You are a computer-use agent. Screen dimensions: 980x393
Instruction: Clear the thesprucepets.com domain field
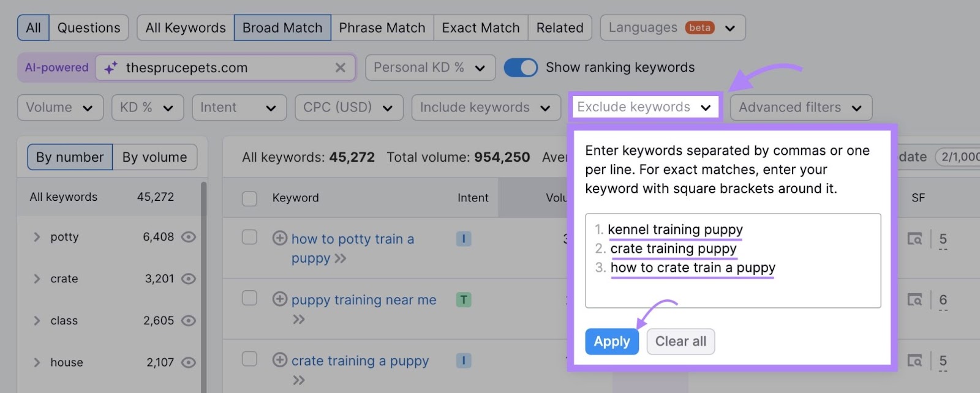pyautogui.click(x=341, y=68)
